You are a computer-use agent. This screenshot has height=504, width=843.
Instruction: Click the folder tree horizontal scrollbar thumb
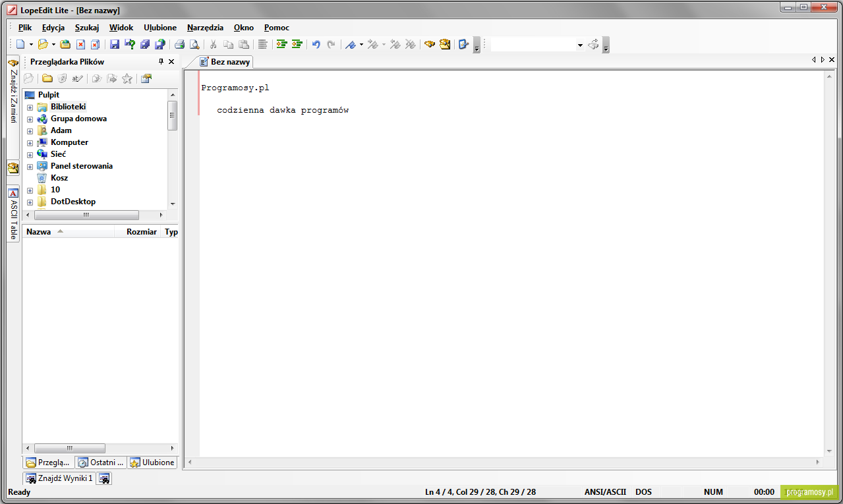[x=86, y=215]
